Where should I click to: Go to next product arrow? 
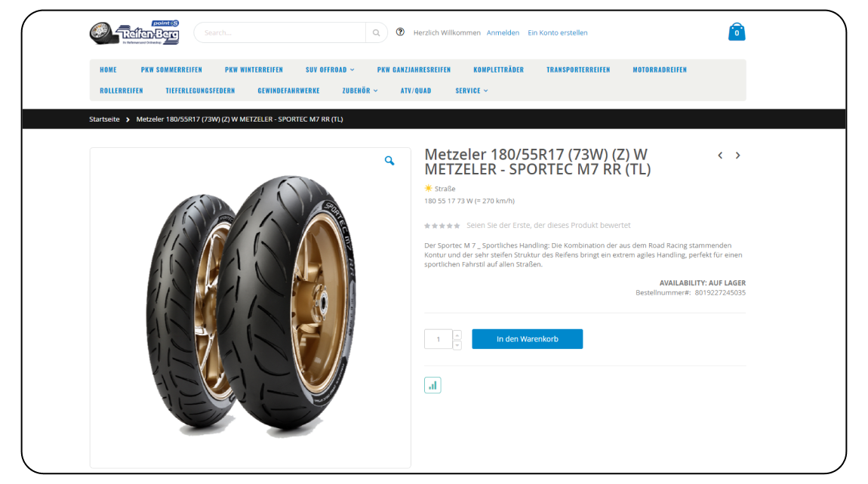click(x=738, y=156)
